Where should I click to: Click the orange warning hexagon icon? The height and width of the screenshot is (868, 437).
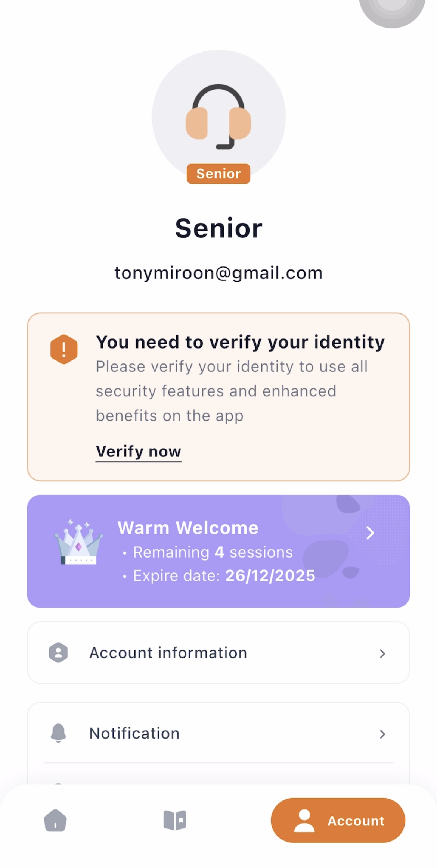64,349
